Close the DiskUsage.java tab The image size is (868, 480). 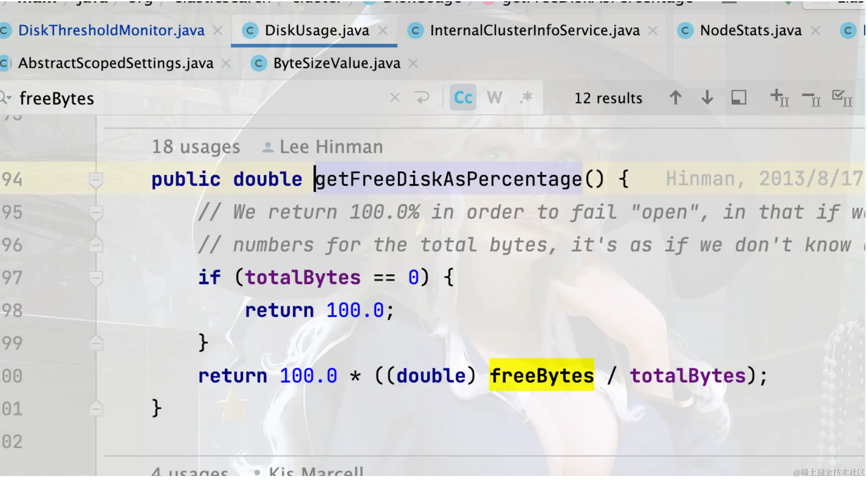pyautogui.click(x=383, y=31)
